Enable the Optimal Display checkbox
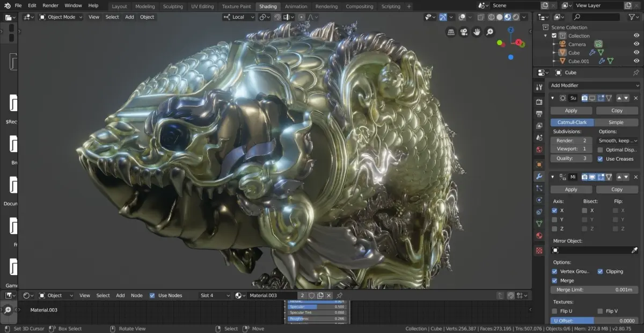Viewport: 644px width, 333px height. click(600, 150)
